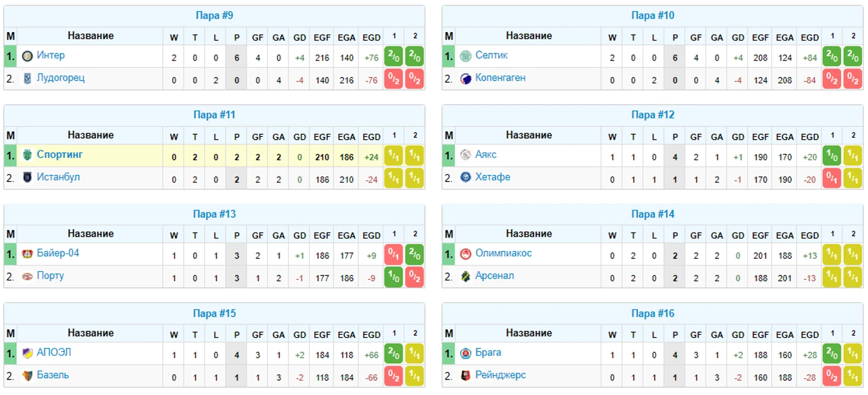Click the Sporting club crest icon
Viewport: 868px width, 395px height.
pos(27,155)
